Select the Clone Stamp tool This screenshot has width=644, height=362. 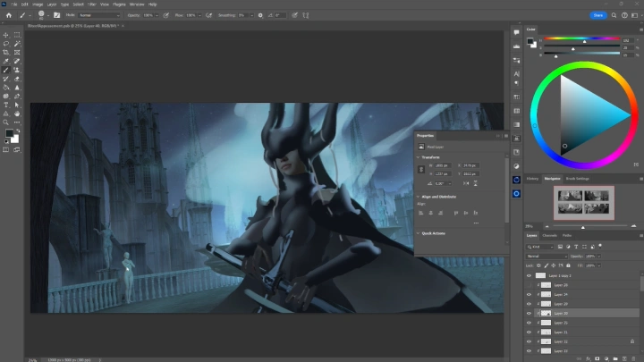pyautogui.click(x=17, y=71)
